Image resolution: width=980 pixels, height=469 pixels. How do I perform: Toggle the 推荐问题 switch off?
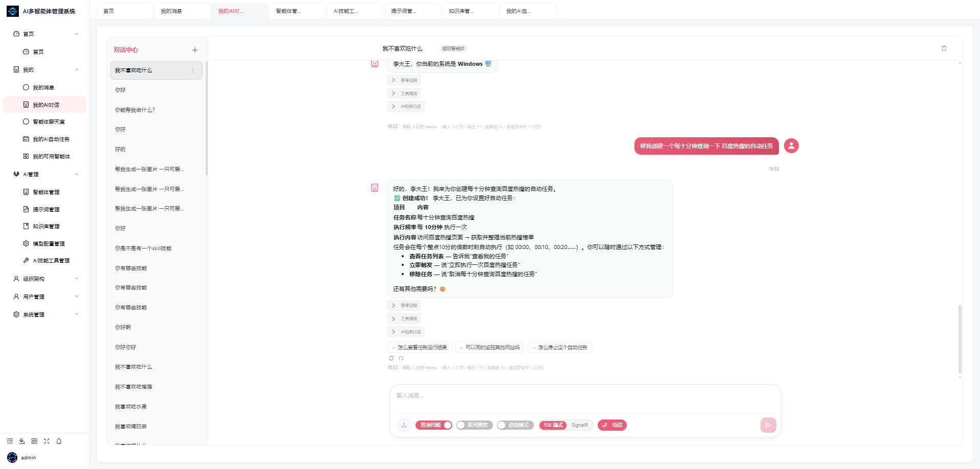(434, 425)
